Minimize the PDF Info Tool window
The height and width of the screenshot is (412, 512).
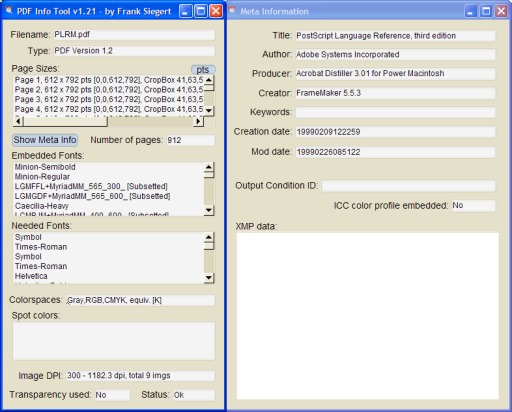pyautogui.click(x=186, y=11)
